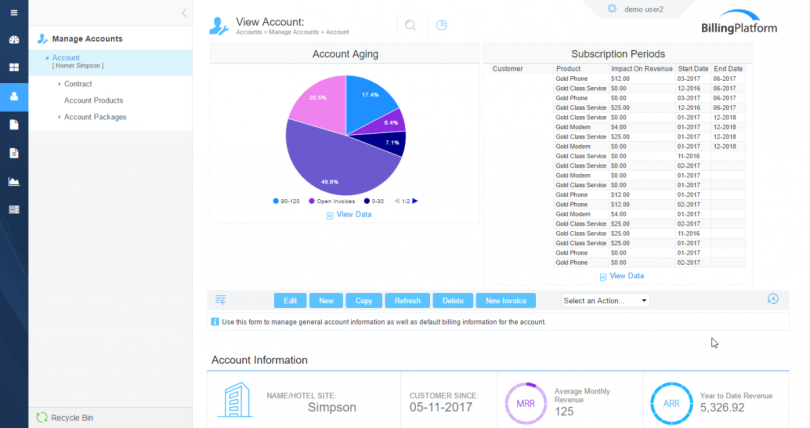
Task: Toggle the 90-120 legend series
Action: pos(291,201)
